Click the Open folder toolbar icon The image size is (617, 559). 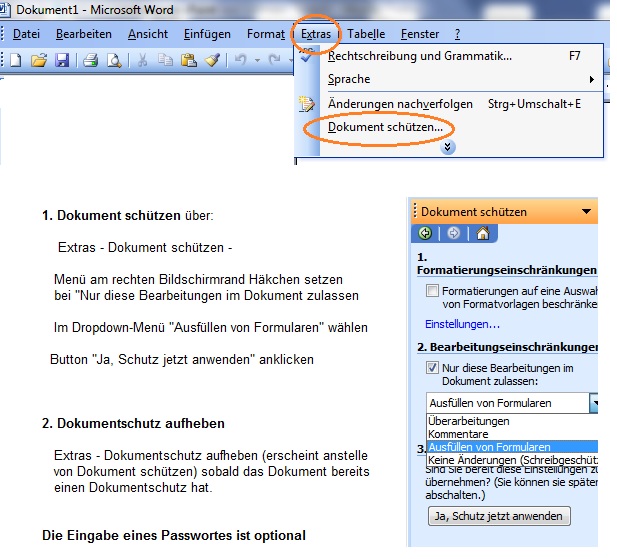click(x=39, y=61)
